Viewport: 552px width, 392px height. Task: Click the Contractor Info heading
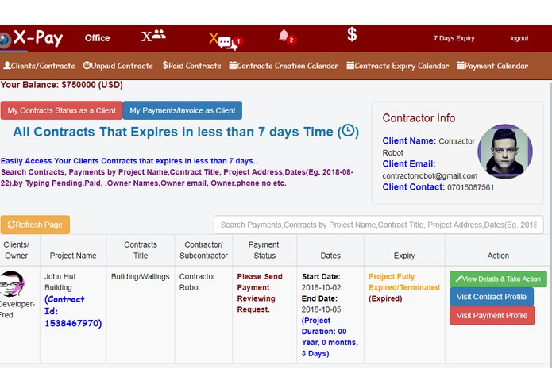pos(419,118)
